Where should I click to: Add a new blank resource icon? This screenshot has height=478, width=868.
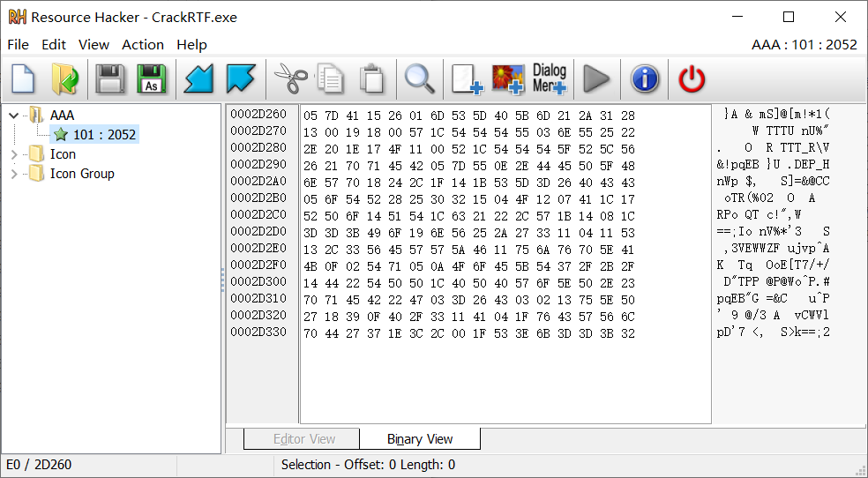pos(468,78)
